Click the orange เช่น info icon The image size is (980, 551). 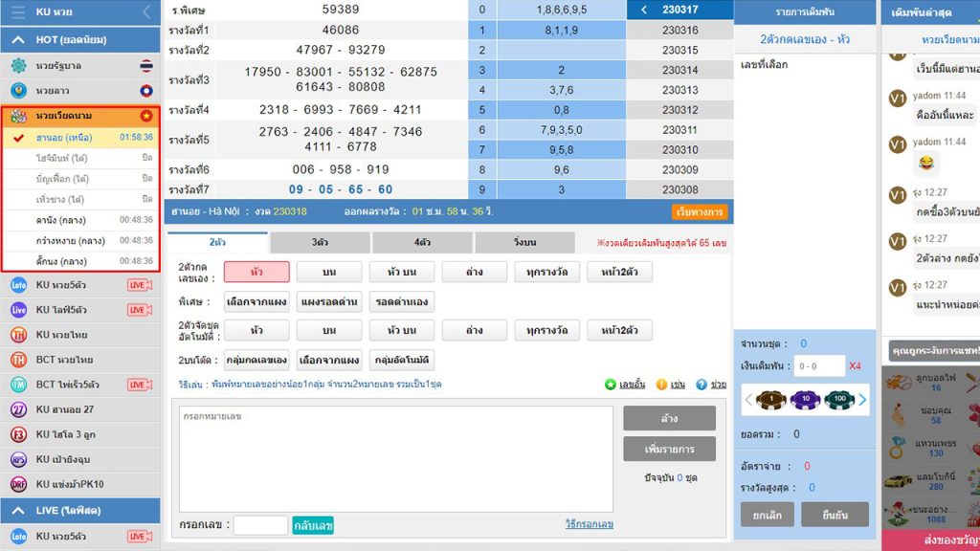(x=661, y=385)
